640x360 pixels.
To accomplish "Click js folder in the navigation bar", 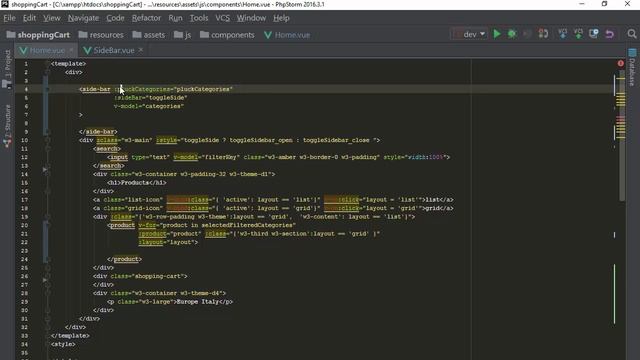I will pos(182,35).
